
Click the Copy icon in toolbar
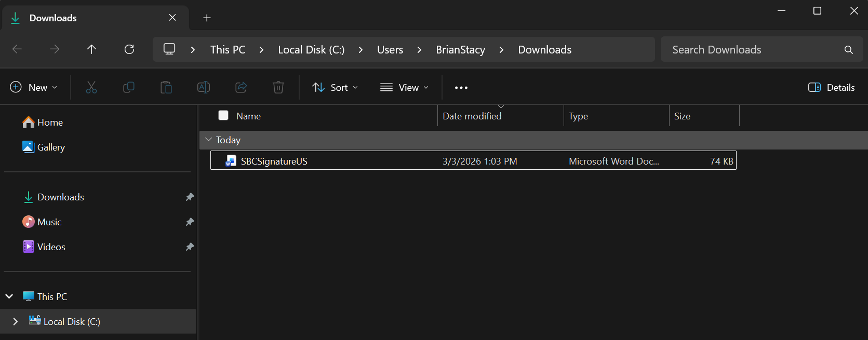click(129, 87)
